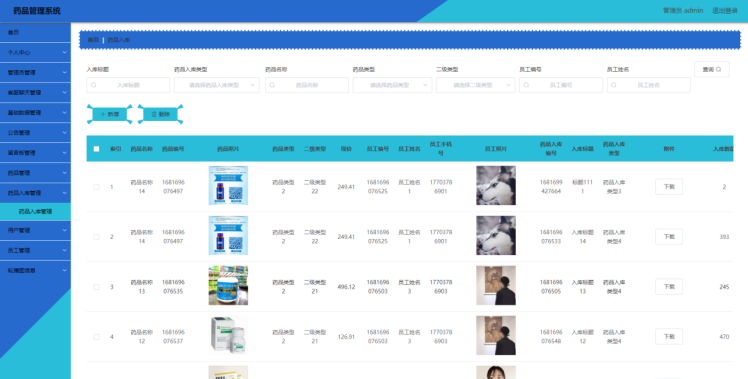
Task: Open the 二级类型 filter dropdown
Action: pos(475,85)
